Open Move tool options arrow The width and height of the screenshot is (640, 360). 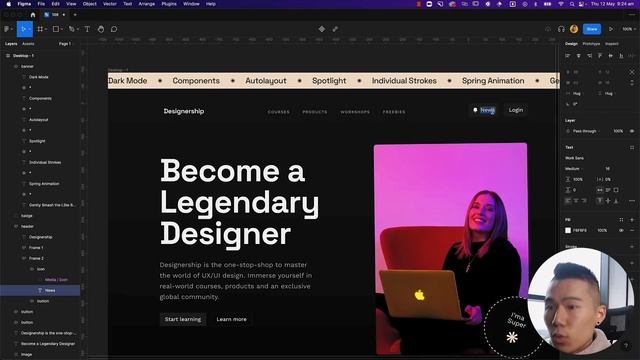(x=30, y=29)
